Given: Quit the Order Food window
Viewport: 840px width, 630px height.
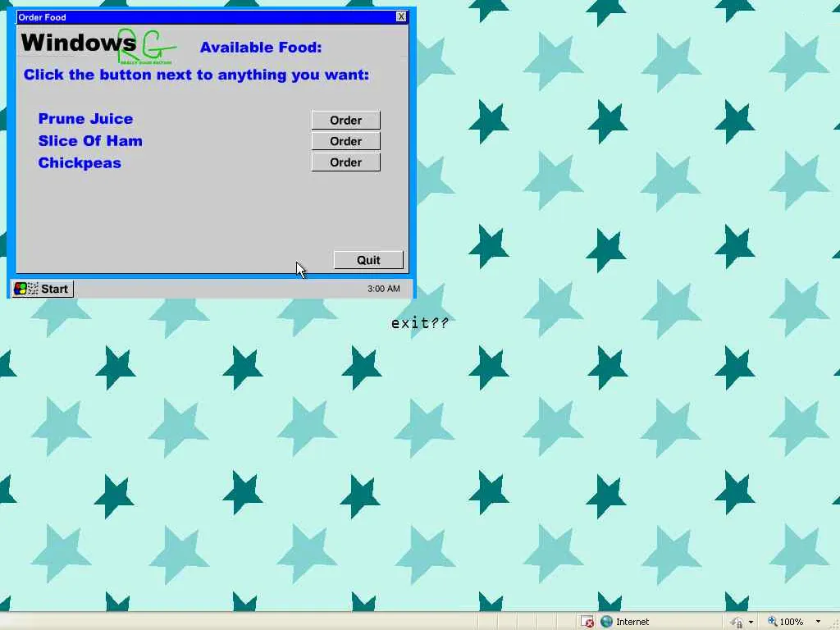Looking at the screenshot, I should (368, 260).
